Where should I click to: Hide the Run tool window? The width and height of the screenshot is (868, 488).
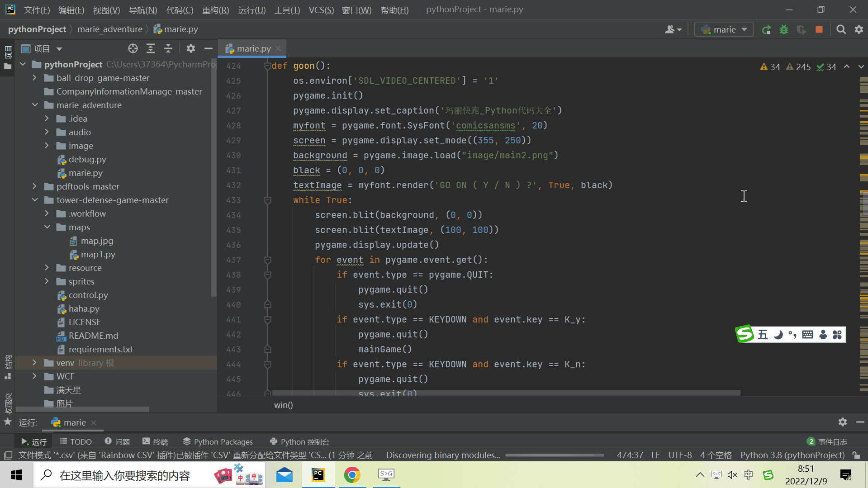click(x=860, y=422)
